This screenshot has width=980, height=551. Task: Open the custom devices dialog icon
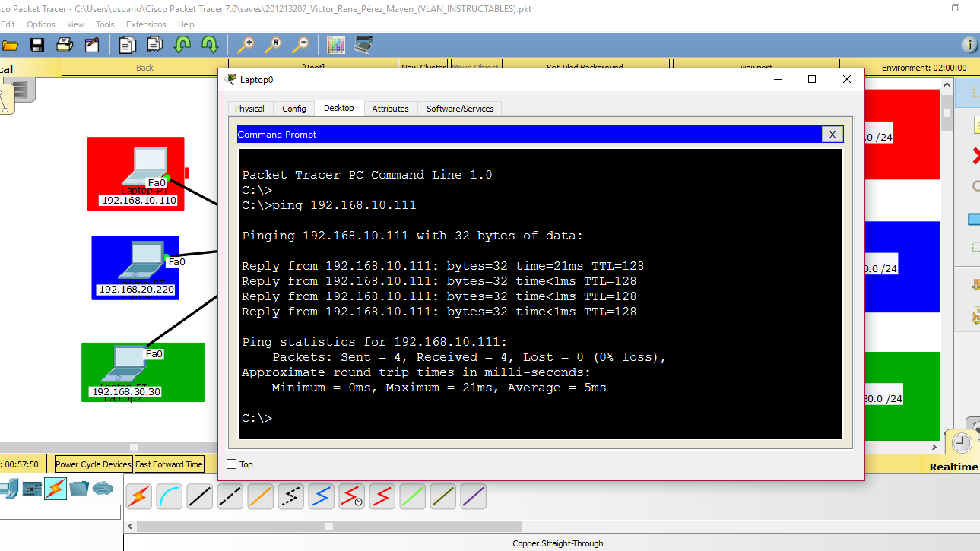363,45
